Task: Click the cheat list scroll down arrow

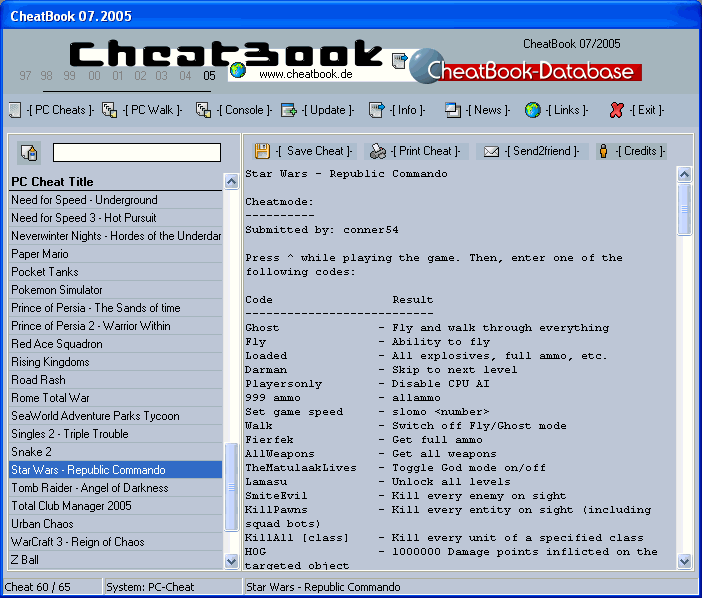Action: click(x=231, y=561)
